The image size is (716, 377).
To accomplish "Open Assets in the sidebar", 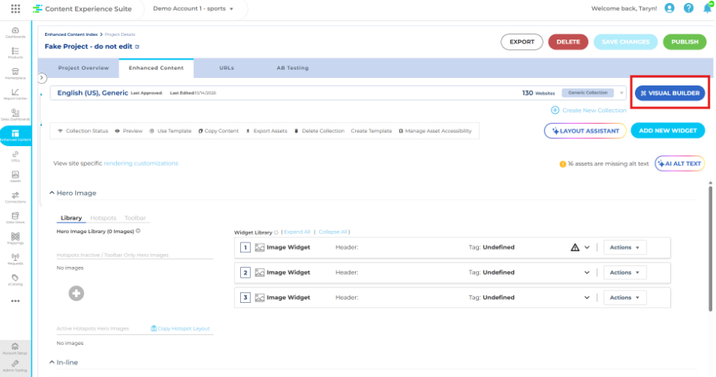I will (x=16, y=177).
